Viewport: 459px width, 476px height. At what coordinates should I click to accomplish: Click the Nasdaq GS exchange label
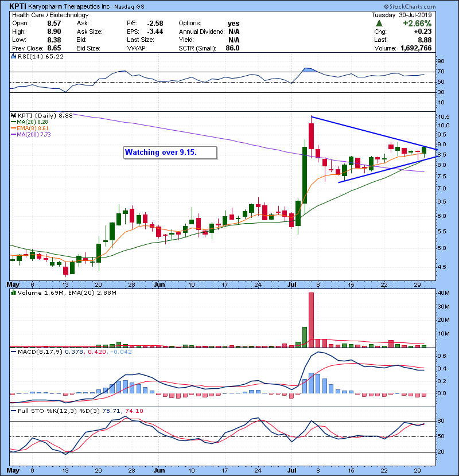(129, 6)
